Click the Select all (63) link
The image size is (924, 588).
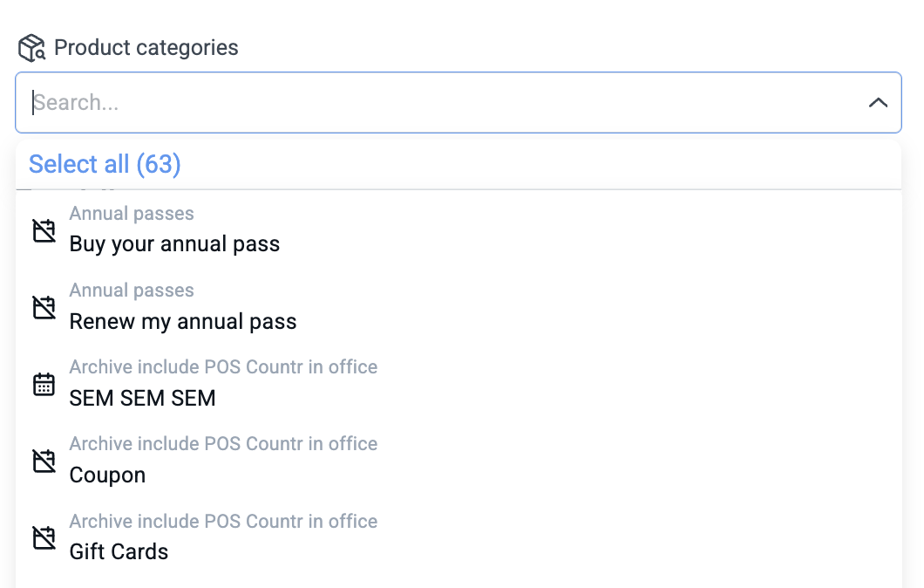[105, 164]
